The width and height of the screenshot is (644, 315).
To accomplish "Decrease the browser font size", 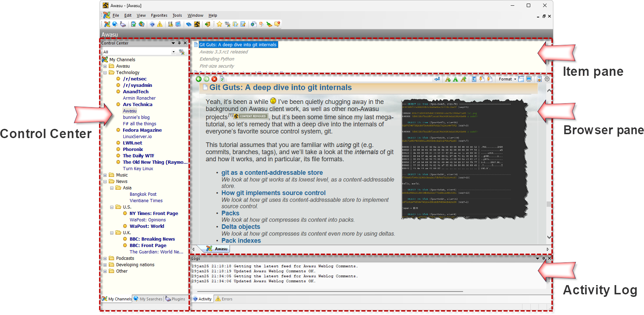I will click(x=447, y=79).
